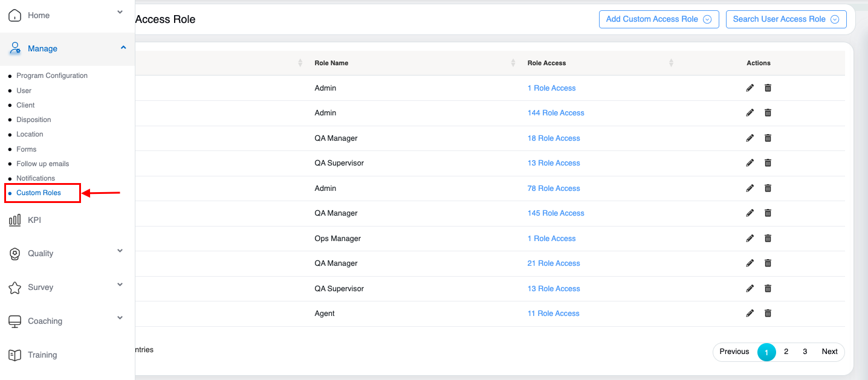Sort table by Role Name column
The height and width of the screenshot is (380, 868).
click(331, 63)
